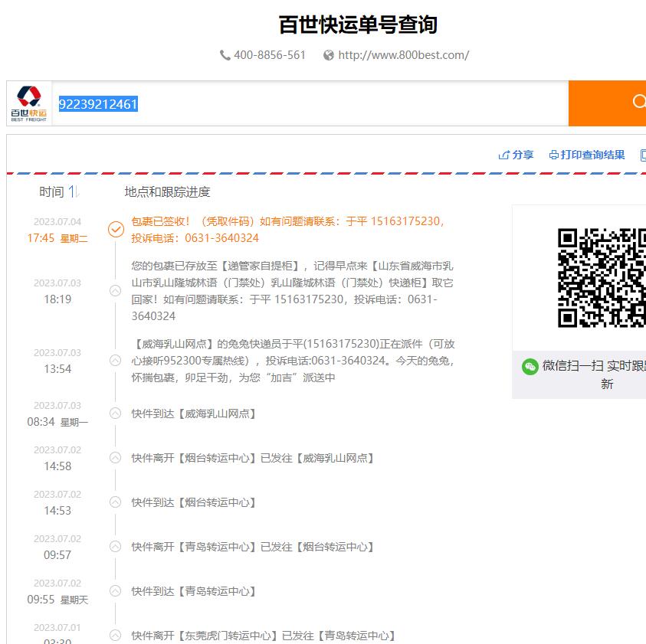The height and width of the screenshot is (644, 646).
Task: Click the 地点和跟踪进度 column header
Action: [167, 192]
